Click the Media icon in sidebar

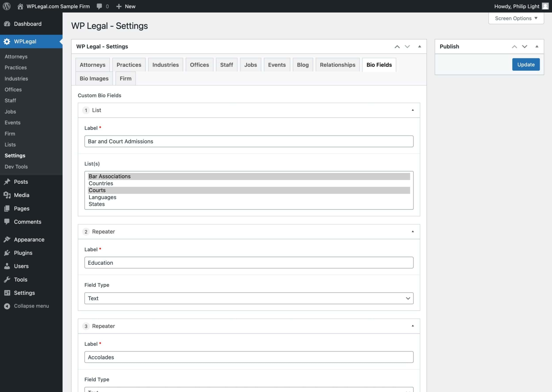(x=7, y=195)
